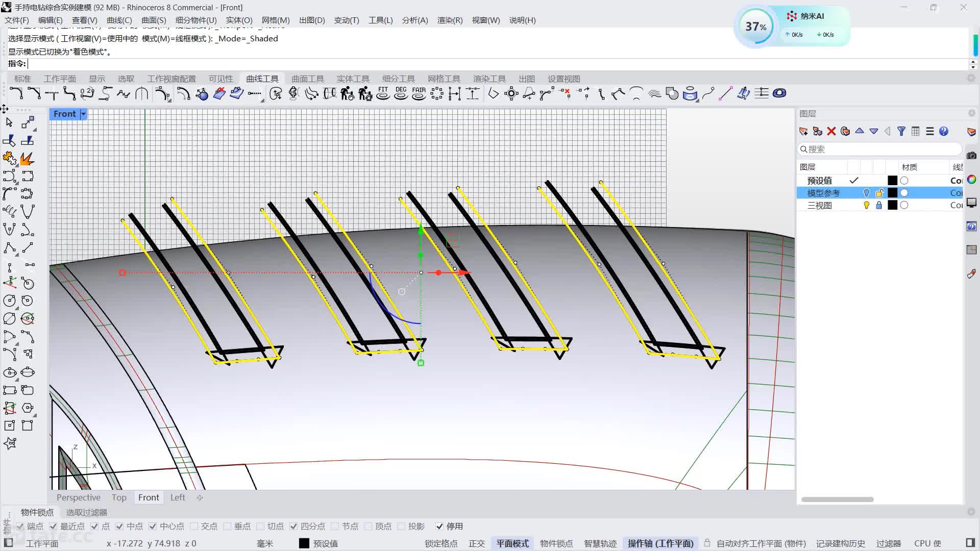
Task: Open the Front viewport title dropdown arrow
Action: pyautogui.click(x=83, y=114)
